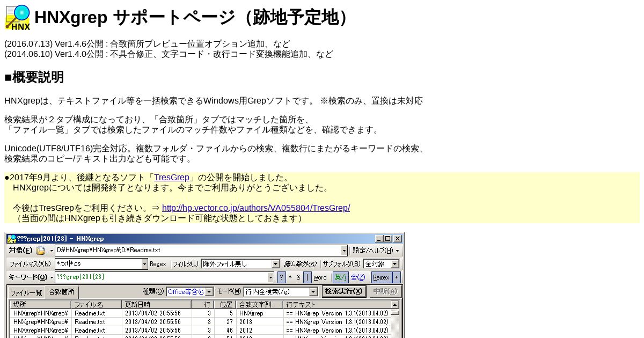Viewport: 644px width, 338px height.
Task: Toggle the 英/i case-insensitive option
Action: (x=340, y=277)
